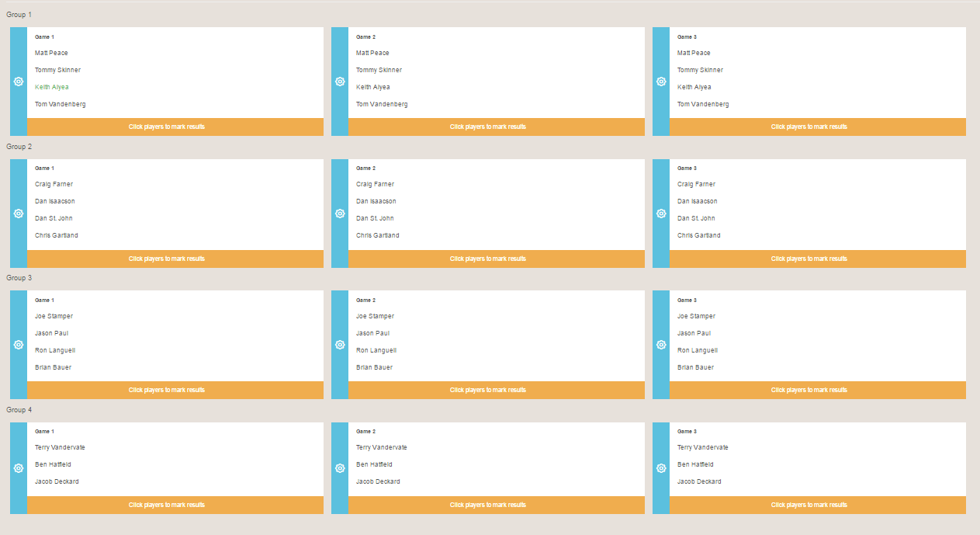The image size is (980, 535).
Task: Click gear icon on Group 2 Game 2
Action: point(340,214)
